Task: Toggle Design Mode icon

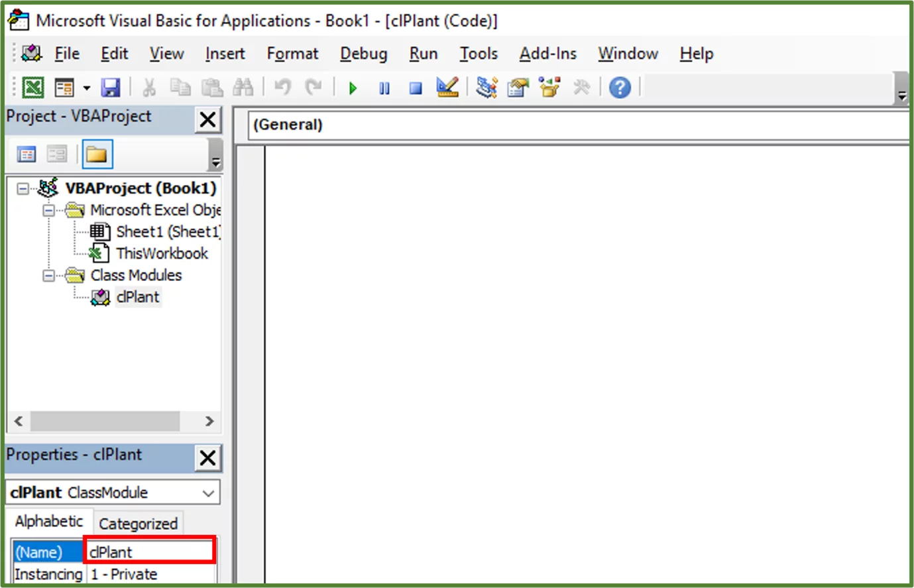Action: (447, 88)
